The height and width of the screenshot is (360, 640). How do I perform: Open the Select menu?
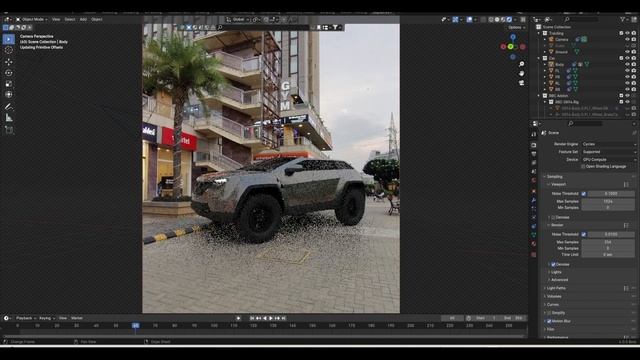tap(70, 19)
